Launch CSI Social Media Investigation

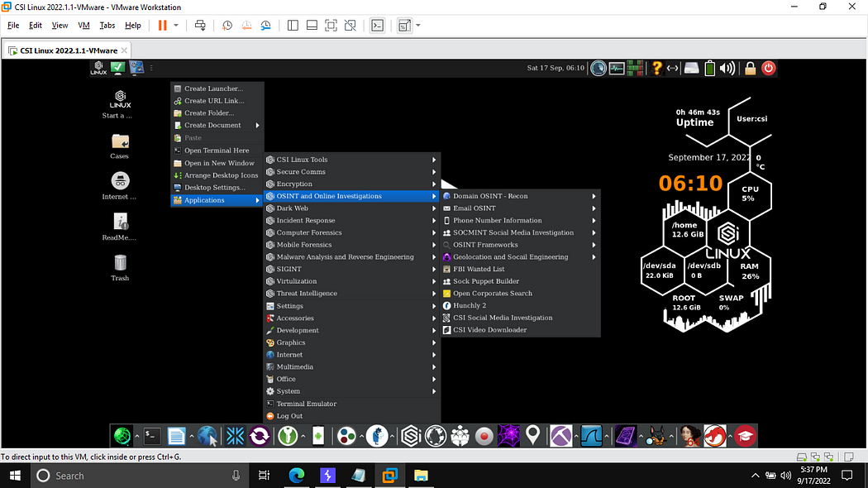click(520, 318)
